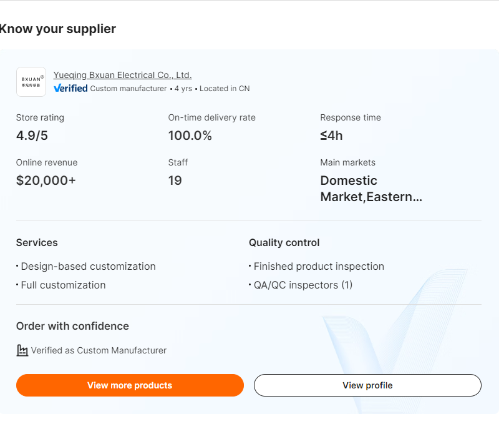Click the View profile button
The width and height of the screenshot is (504, 434).
click(367, 385)
